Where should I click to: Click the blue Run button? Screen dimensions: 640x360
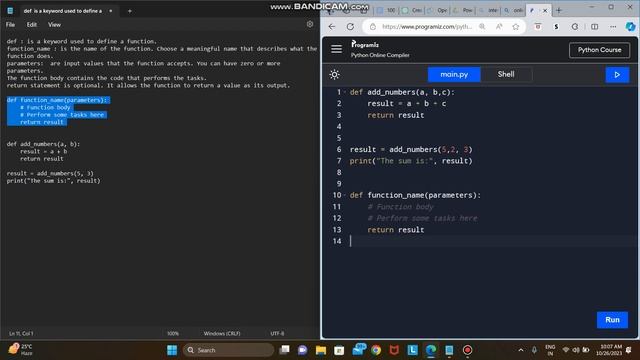612,320
